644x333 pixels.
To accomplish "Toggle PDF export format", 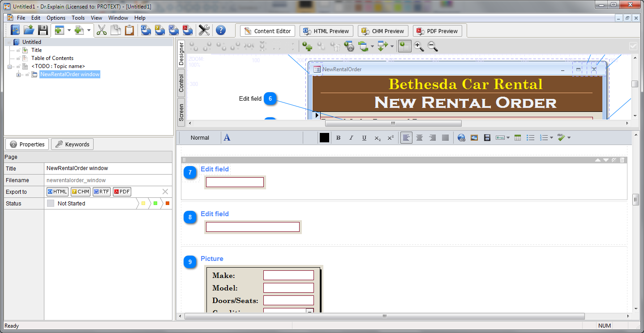I will [122, 192].
